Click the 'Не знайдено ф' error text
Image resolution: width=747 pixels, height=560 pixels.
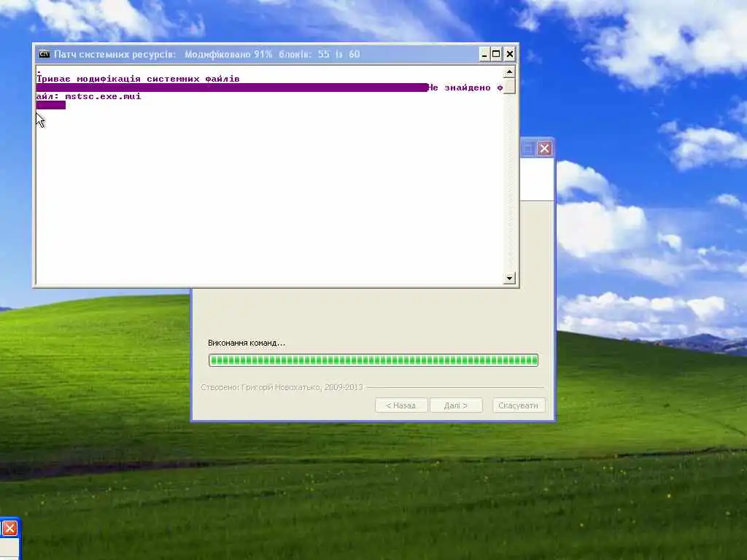click(465, 87)
